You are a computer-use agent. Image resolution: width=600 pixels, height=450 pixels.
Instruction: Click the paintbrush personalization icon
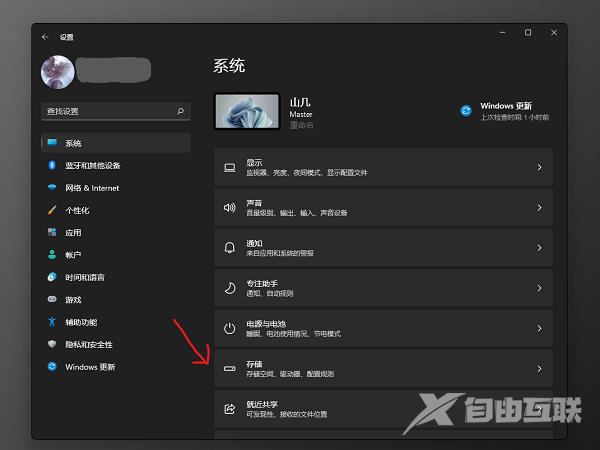(52, 210)
